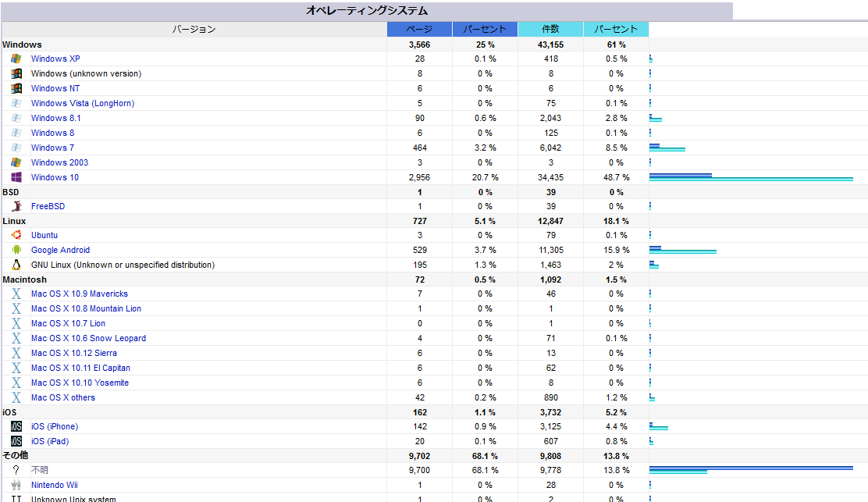Open the Windows 8.1 link
The image size is (868, 502).
55,118
